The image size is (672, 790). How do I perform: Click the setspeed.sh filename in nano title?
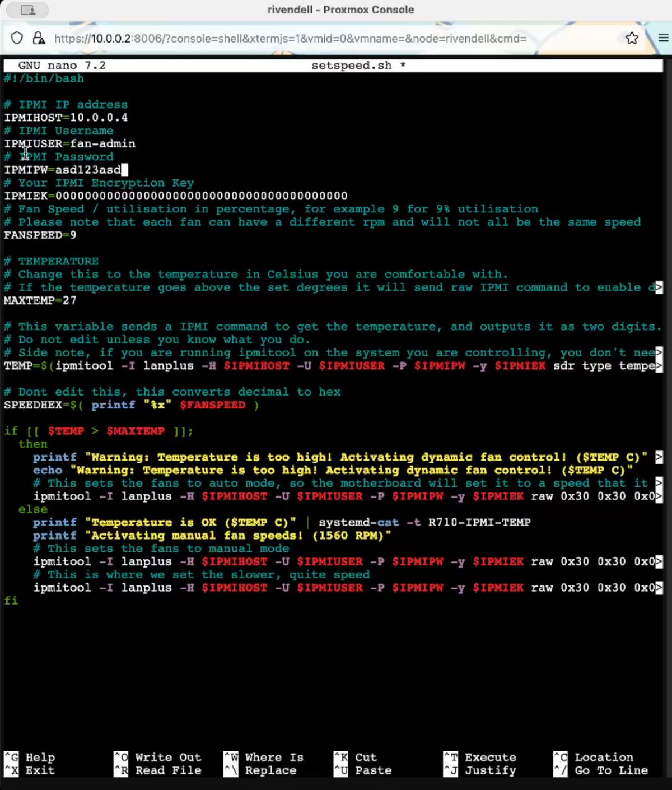coord(351,66)
